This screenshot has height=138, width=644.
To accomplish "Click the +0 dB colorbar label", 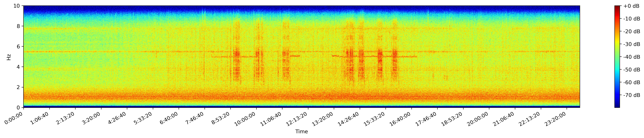I will coord(631,6).
